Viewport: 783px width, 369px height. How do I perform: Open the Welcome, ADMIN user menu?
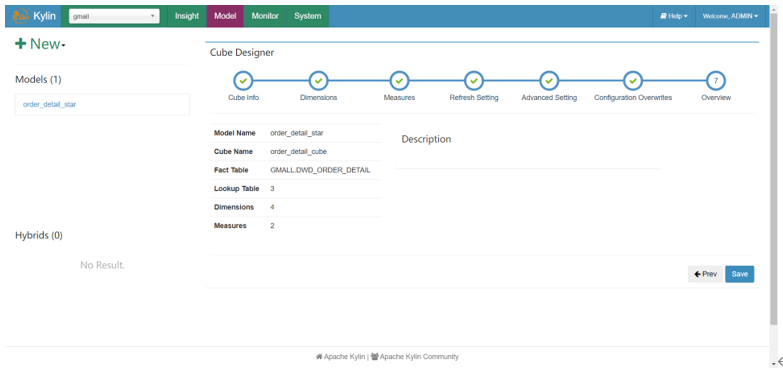coord(730,16)
